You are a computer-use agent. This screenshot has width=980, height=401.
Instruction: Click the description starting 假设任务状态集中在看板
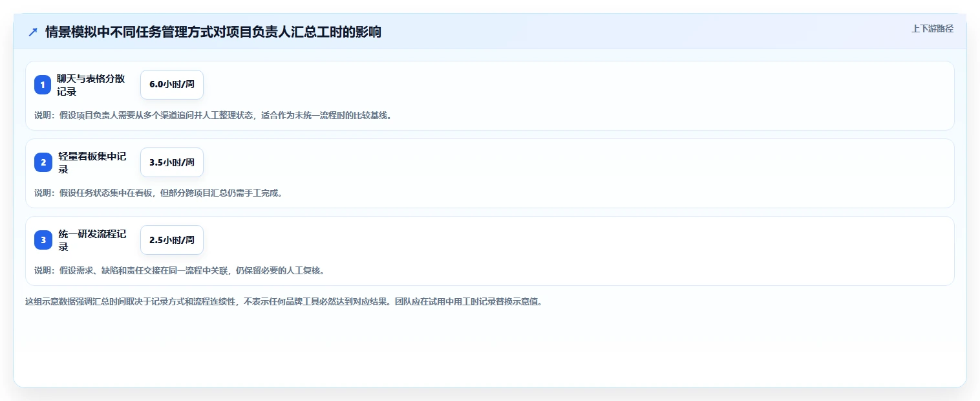click(x=158, y=193)
